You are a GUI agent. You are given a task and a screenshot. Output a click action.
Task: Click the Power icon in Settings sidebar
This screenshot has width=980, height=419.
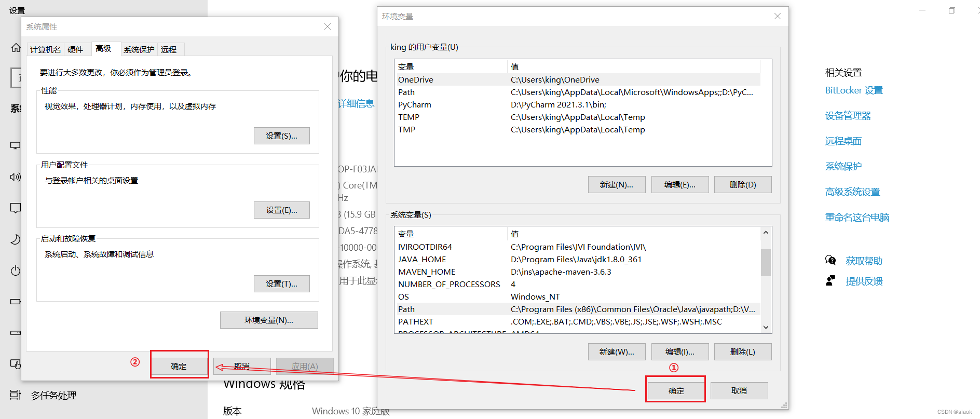[16, 271]
